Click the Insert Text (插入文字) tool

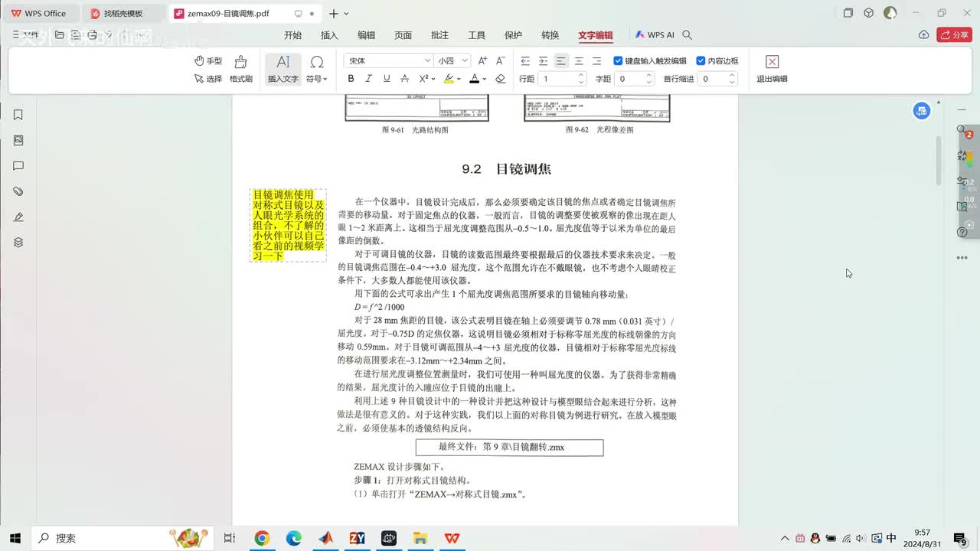click(283, 69)
